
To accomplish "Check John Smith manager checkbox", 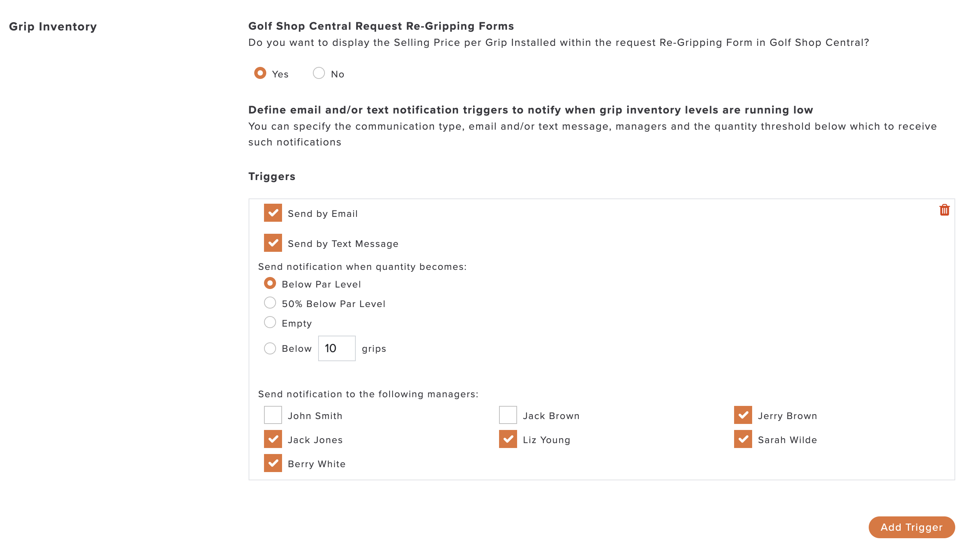I will (273, 415).
